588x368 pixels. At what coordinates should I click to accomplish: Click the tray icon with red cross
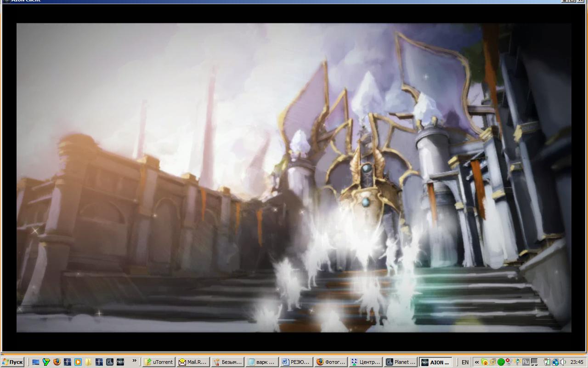point(509,362)
